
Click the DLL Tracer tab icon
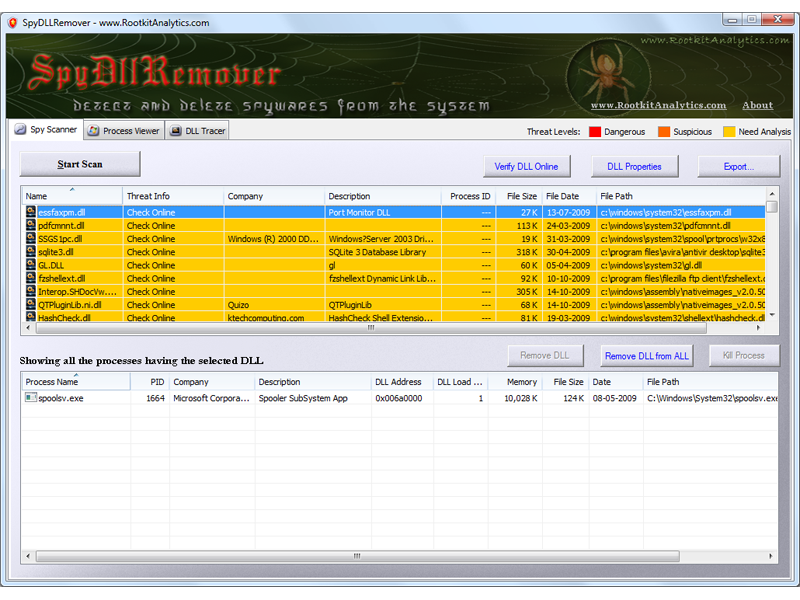coord(176,131)
